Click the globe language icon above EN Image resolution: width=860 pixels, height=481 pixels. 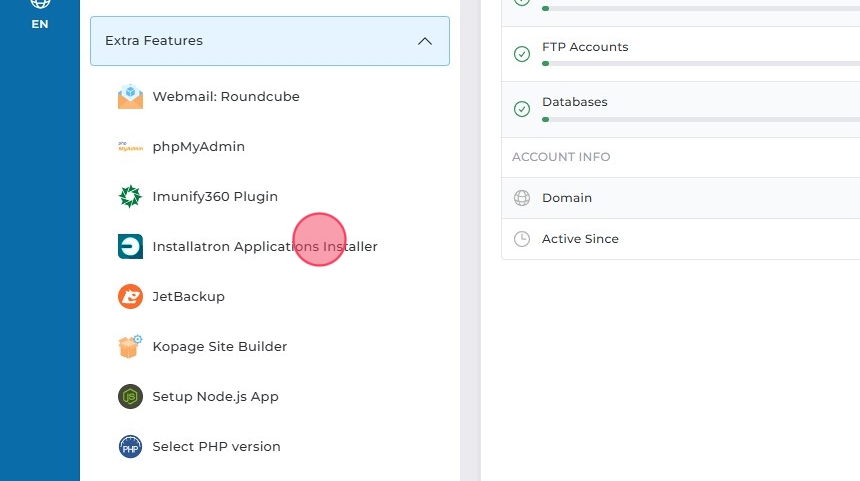[x=40, y=4]
